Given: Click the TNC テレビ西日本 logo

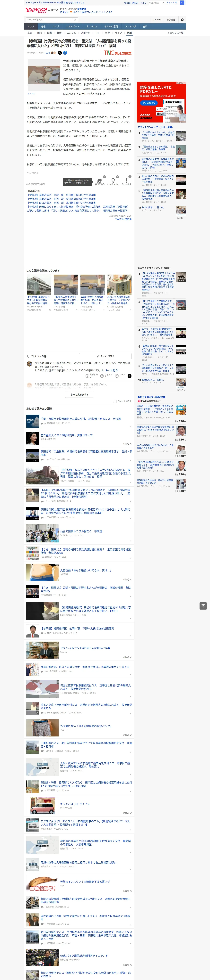Looking at the screenshot, I should click(x=118, y=53).
